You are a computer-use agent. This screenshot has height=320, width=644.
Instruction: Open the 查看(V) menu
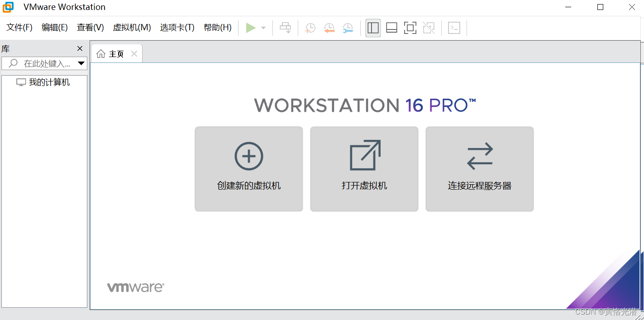pos(91,28)
